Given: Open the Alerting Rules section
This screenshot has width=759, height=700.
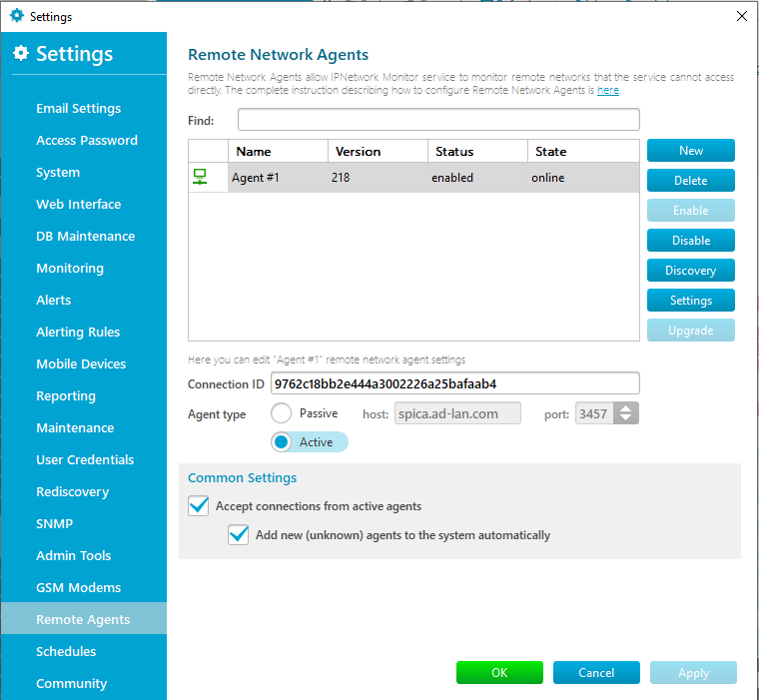Looking at the screenshot, I should tap(78, 333).
